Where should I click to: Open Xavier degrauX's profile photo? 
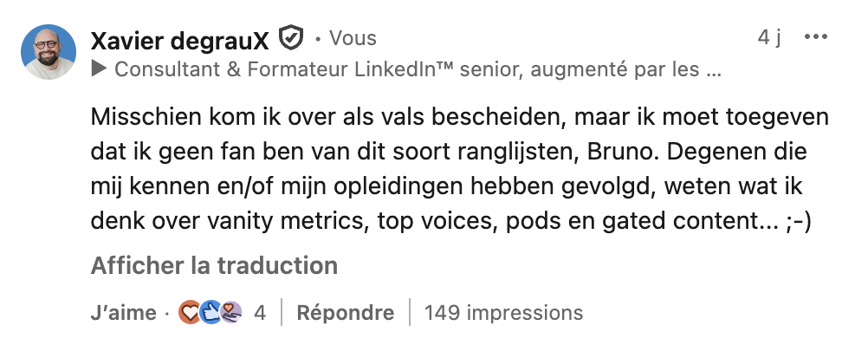(x=49, y=52)
